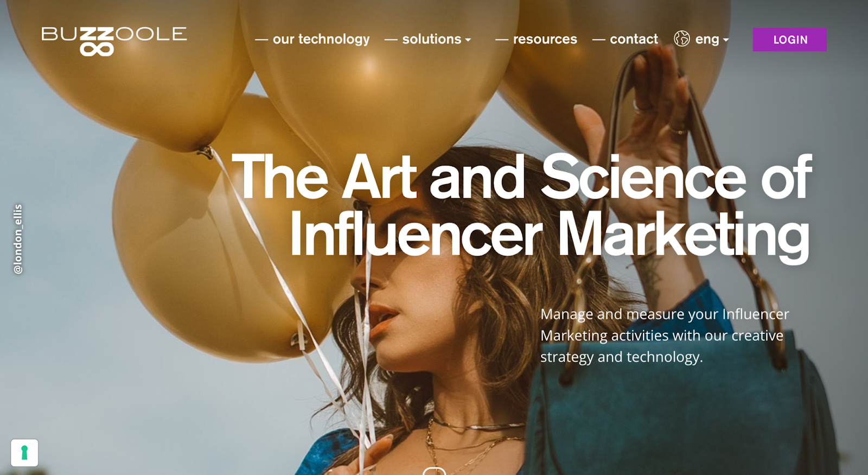Screen dimensions: 868x475
Task: Open the solutions menu item
Action: (x=432, y=39)
